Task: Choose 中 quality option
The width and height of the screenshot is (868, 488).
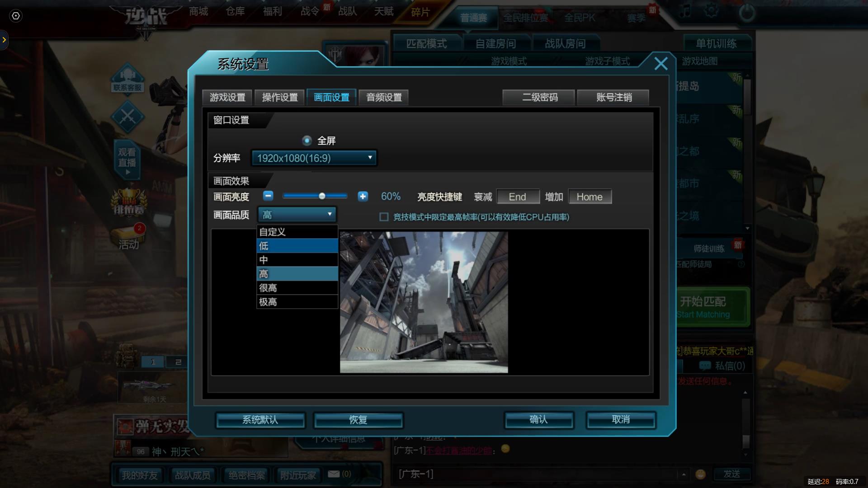Action: tap(297, 260)
